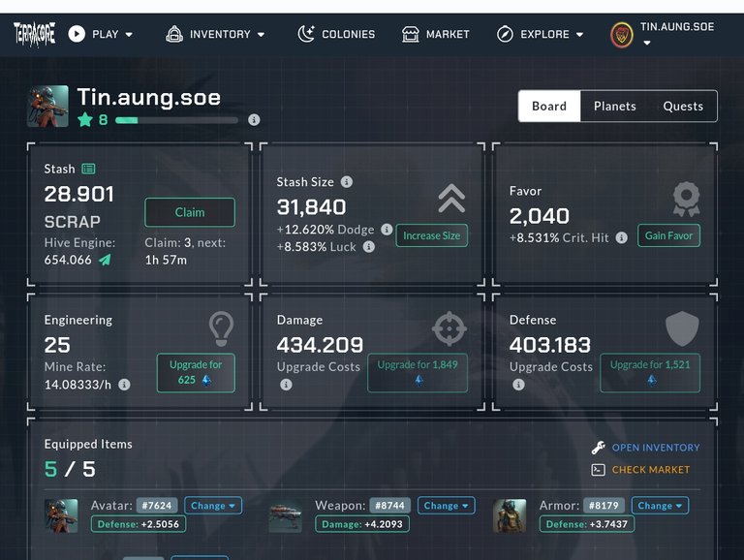Click the wrench icon by Open Inventory
744x560 pixels.
point(599,447)
